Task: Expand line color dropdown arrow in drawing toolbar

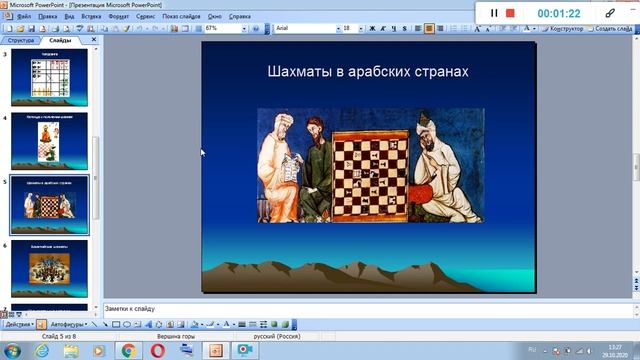Action: click(x=218, y=324)
